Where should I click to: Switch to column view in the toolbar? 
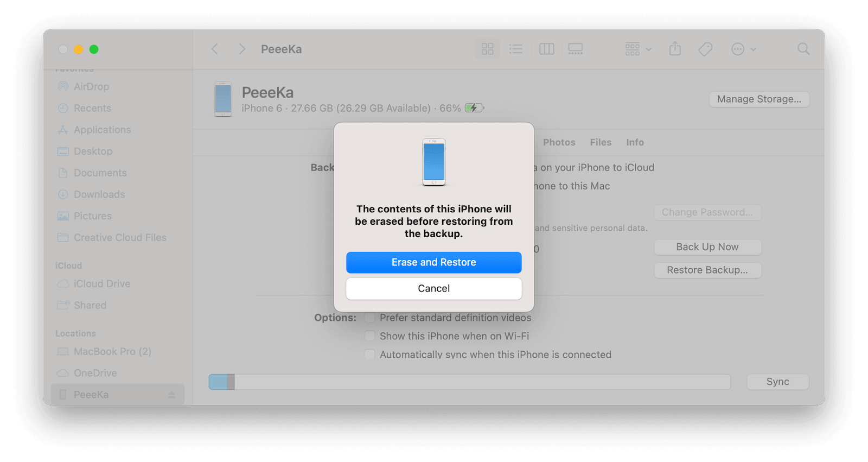click(546, 49)
